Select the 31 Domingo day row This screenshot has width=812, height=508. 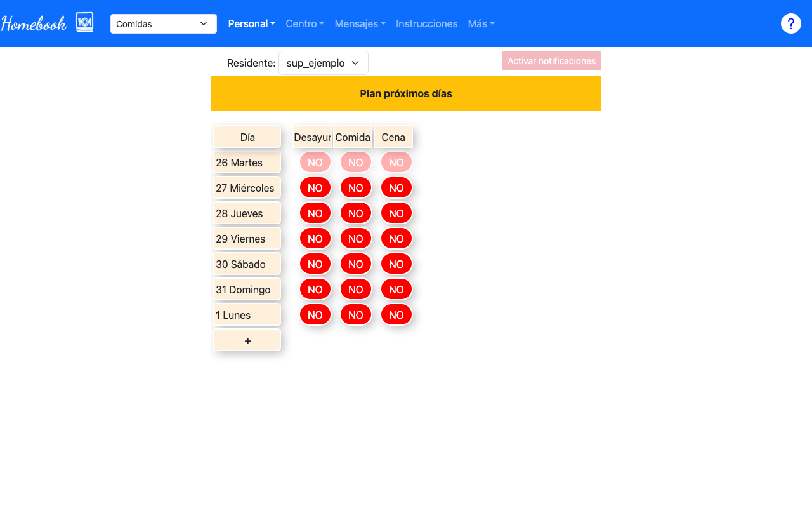(247, 290)
